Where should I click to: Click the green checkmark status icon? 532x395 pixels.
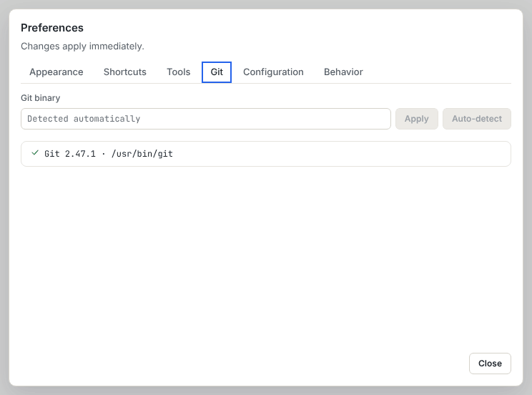click(x=34, y=153)
